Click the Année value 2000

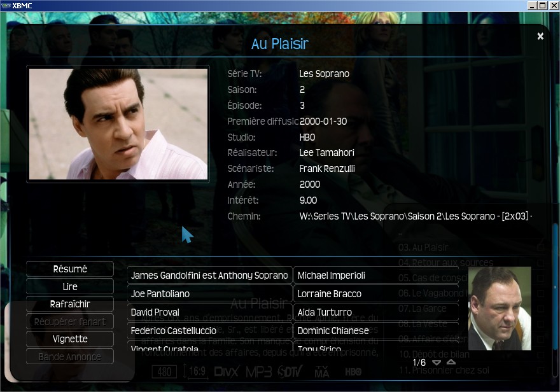point(310,185)
